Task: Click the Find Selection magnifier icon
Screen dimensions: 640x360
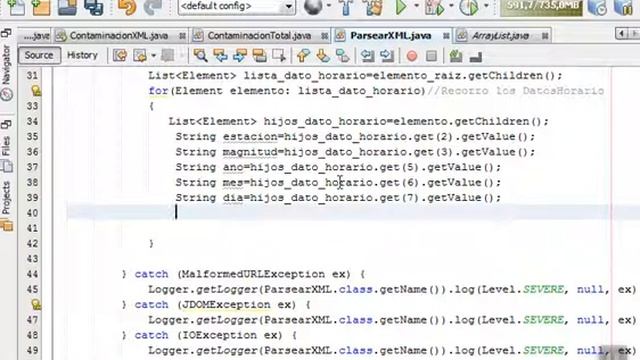Action: coord(200,56)
